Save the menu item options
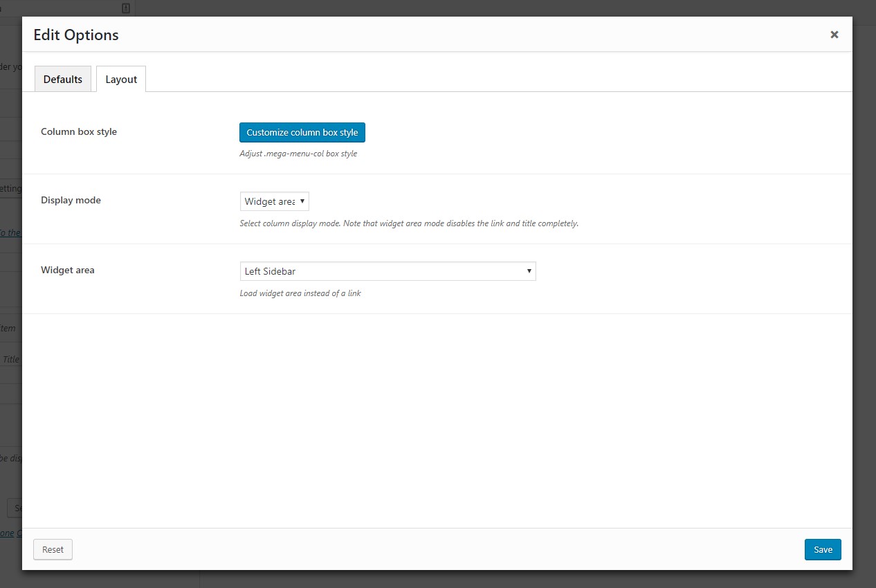 [x=822, y=549]
